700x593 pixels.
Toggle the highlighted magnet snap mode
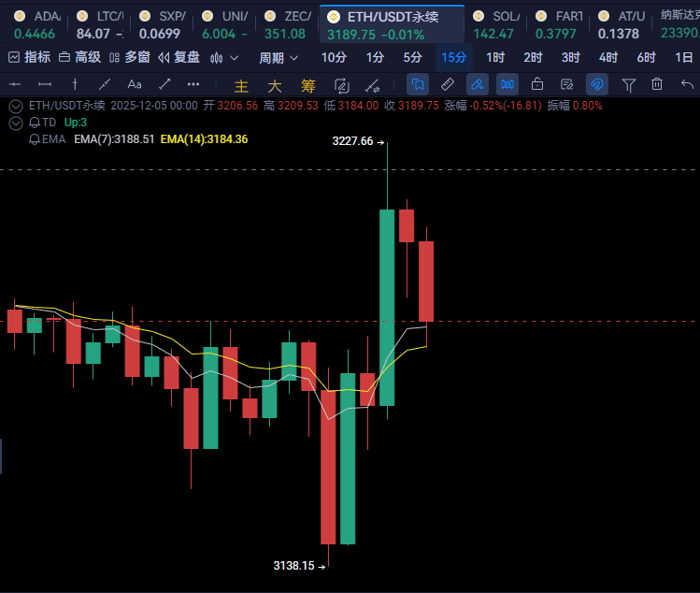(x=597, y=84)
